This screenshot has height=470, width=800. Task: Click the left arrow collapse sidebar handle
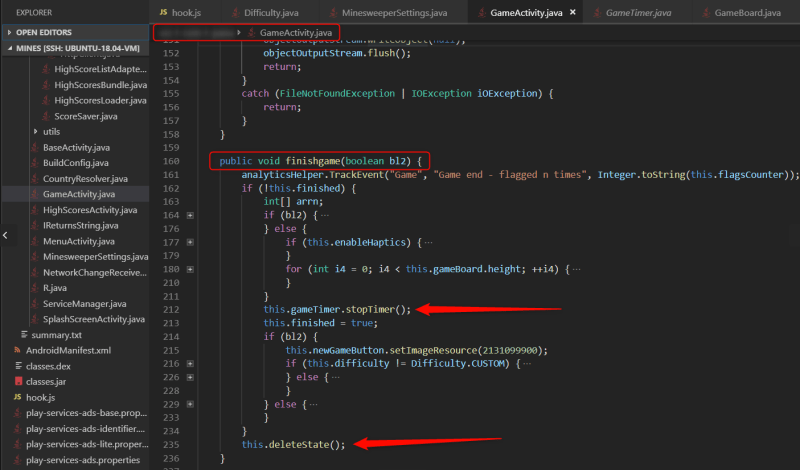click(5, 235)
